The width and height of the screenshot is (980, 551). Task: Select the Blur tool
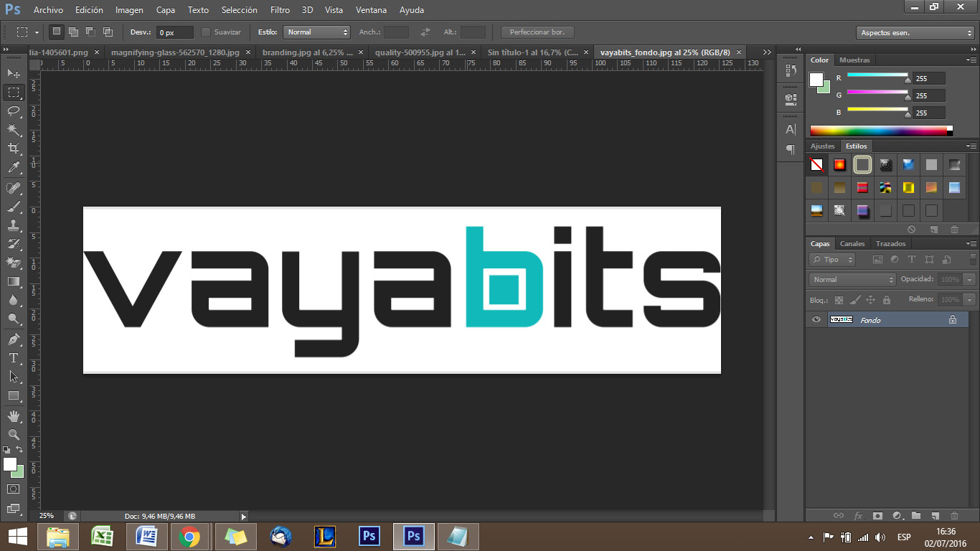pyautogui.click(x=14, y=300)
